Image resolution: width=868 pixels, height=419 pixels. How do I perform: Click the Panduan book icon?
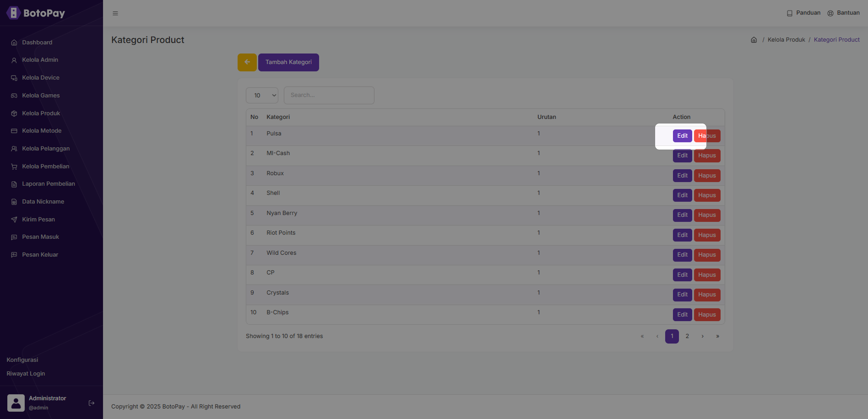point(790,13)
